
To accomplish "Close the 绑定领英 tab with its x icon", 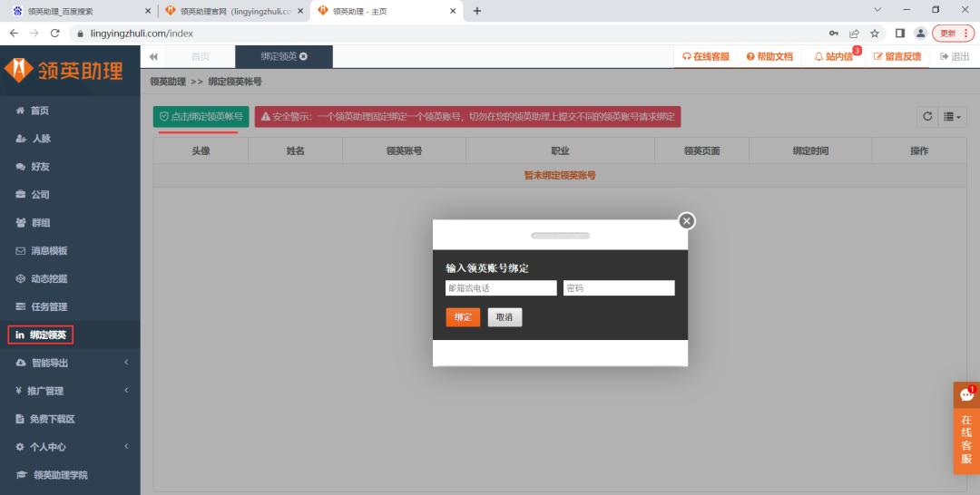I will pos(304,57).
